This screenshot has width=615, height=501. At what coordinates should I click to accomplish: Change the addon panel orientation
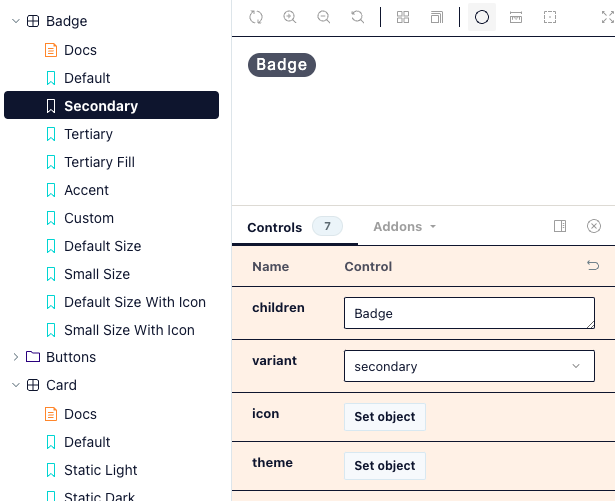[560, 227]
